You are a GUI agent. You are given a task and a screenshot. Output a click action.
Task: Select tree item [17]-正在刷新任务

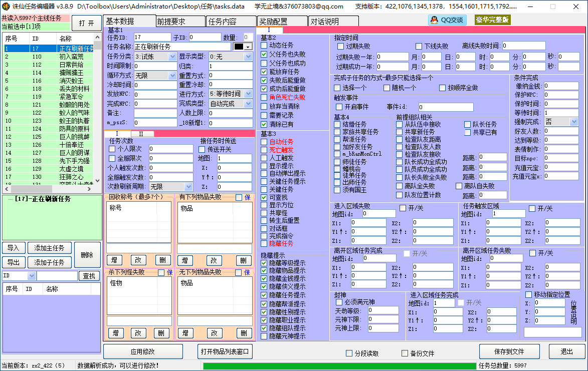pyautogui.click(x=43, y=199)
